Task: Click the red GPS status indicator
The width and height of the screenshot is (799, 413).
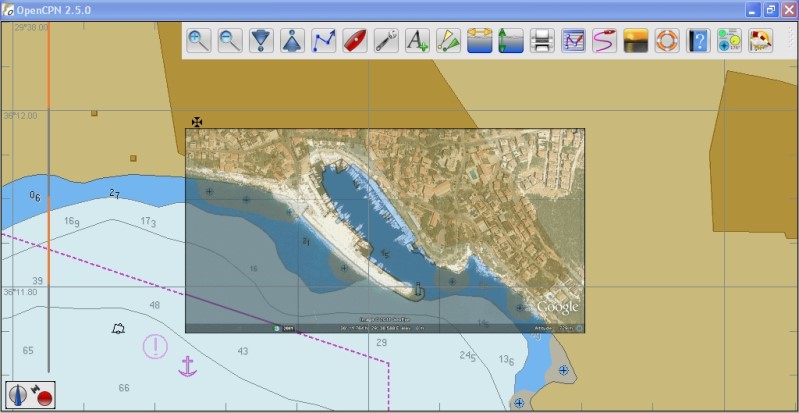Action: point(43,396)
